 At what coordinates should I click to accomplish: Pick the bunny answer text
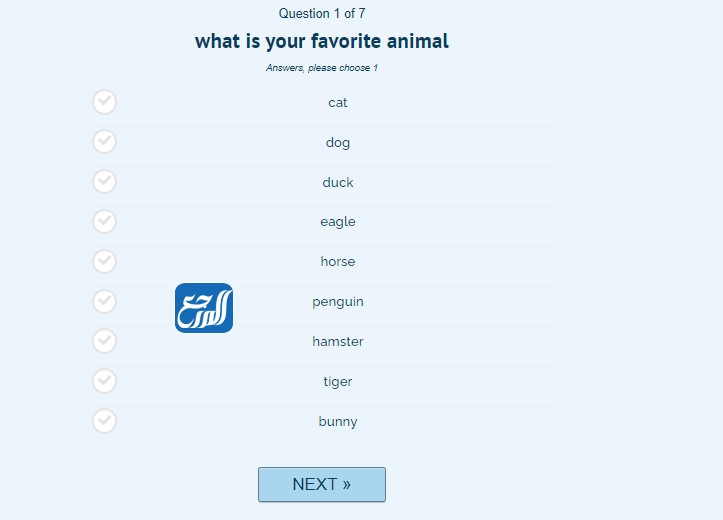coord(338,421)
